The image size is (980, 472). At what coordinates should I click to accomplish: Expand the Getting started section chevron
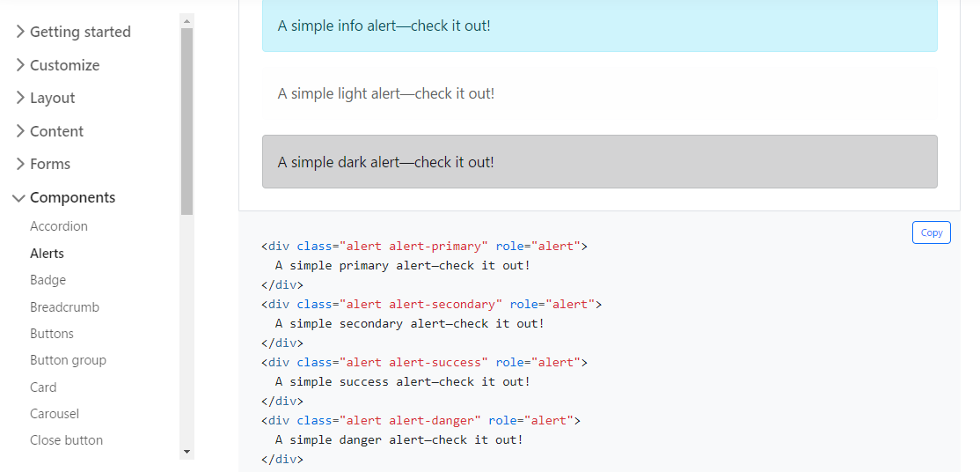coord(19,32)
